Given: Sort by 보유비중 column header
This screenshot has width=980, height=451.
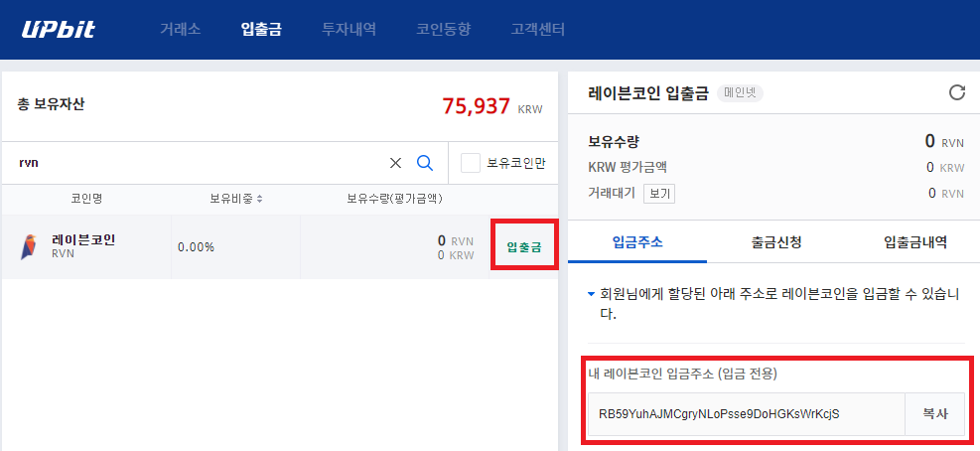Looking at the screenshot, I should (235, 200).
